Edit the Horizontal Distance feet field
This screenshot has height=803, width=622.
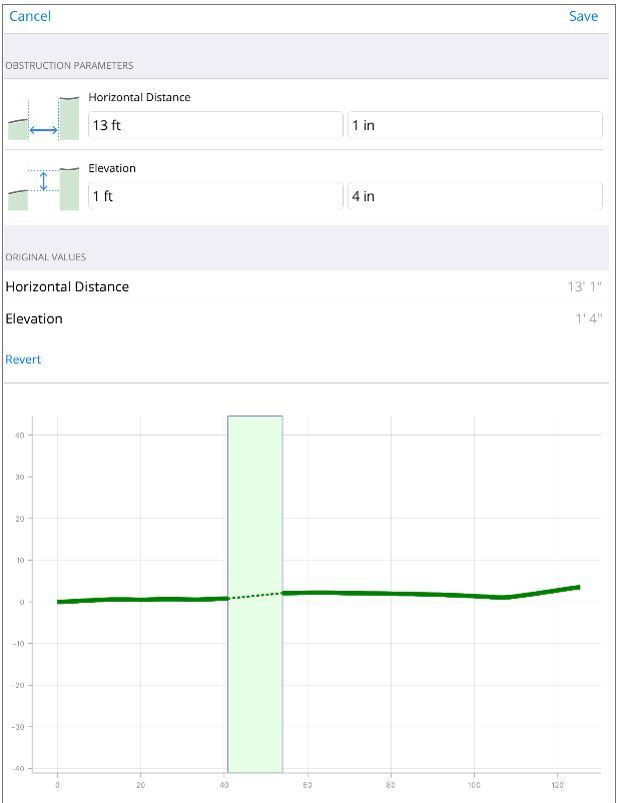click(215, 126)
